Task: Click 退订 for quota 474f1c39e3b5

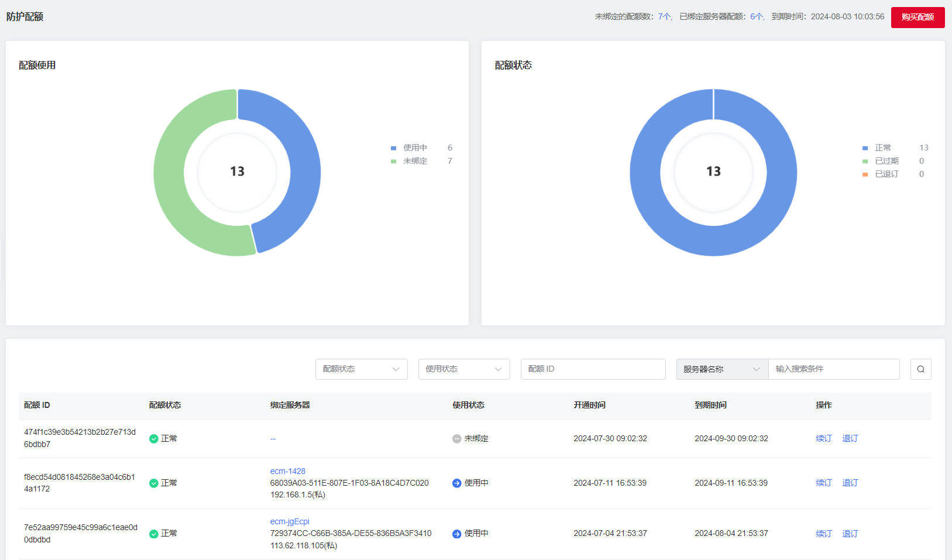Action: [850, 438]
